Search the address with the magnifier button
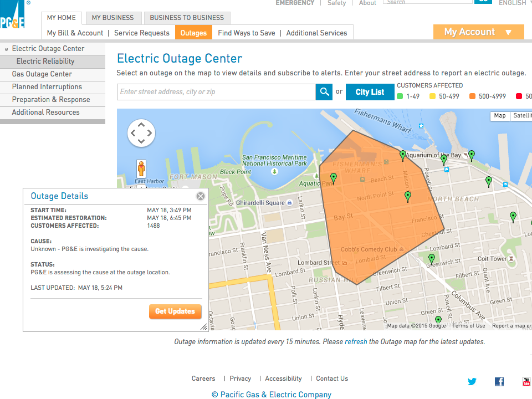This screenshot has height=399, width=532. [324, 92]
